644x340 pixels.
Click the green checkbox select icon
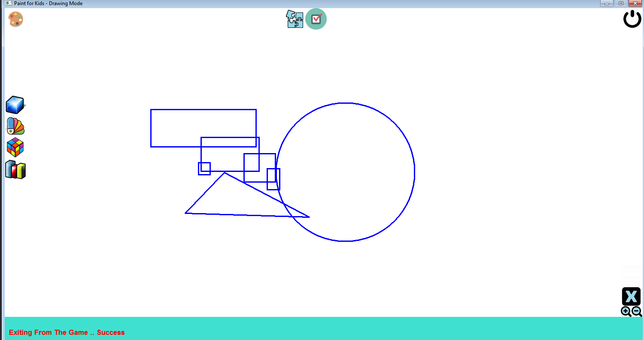pos(316,19)
